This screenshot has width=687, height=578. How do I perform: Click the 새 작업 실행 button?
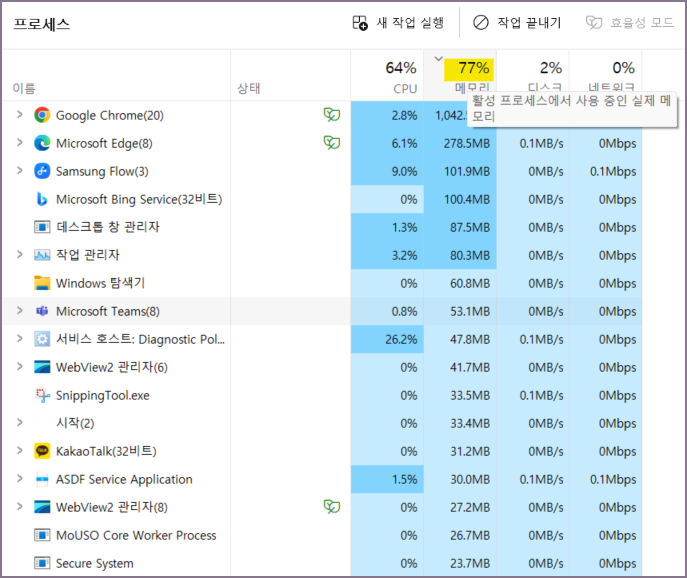[x=398, y=23]
